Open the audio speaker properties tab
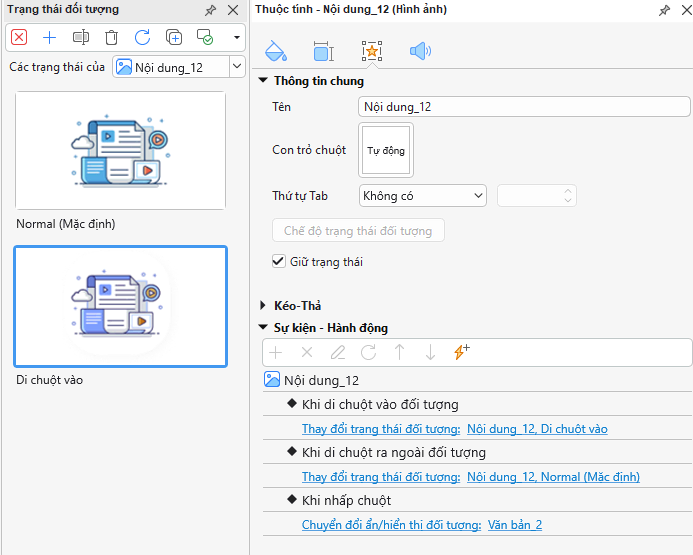This screenshot has width=693, height=555. 420,51
